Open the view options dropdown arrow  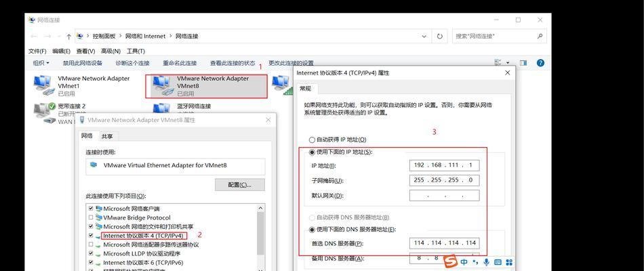(x=508, y=63)
